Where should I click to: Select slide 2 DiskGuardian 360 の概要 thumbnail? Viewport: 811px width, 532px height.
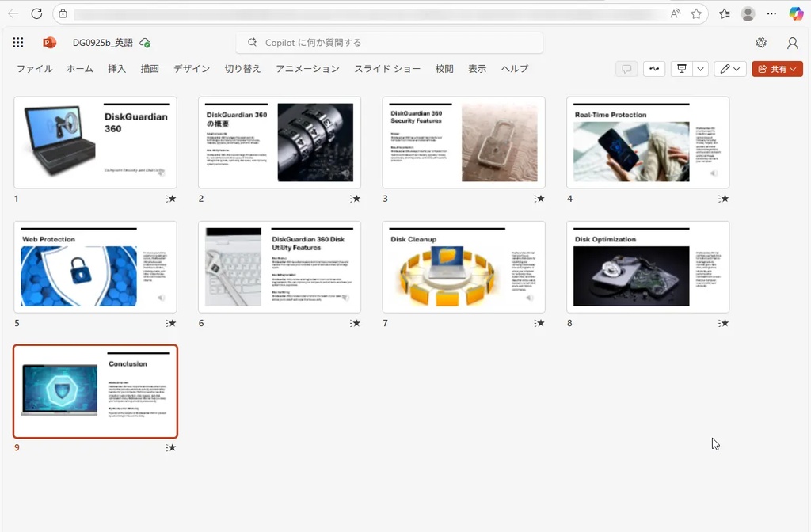280,142
